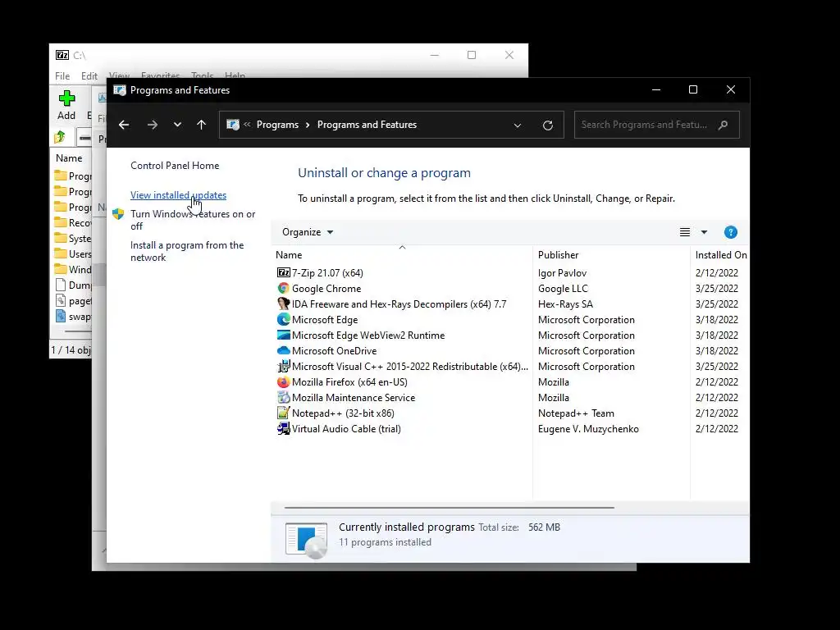Screen dimensions: 840x630
Task: Select IDA Freeware and Hex-Rays Decompilers entry
Action: [x=399, y=304]
